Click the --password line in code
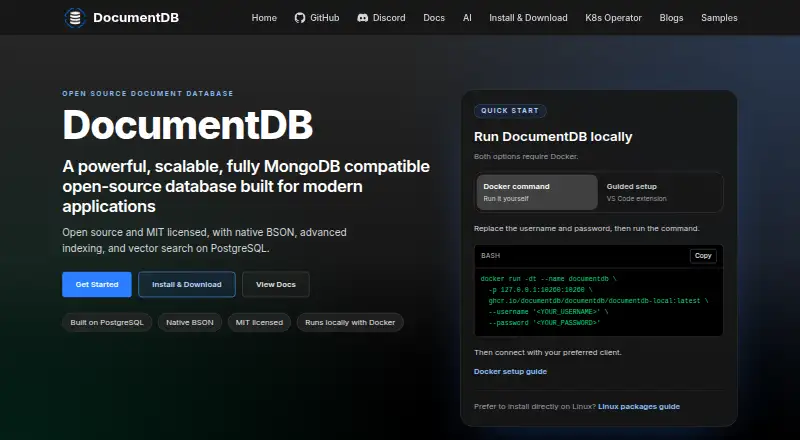 [x=544, y=323]
